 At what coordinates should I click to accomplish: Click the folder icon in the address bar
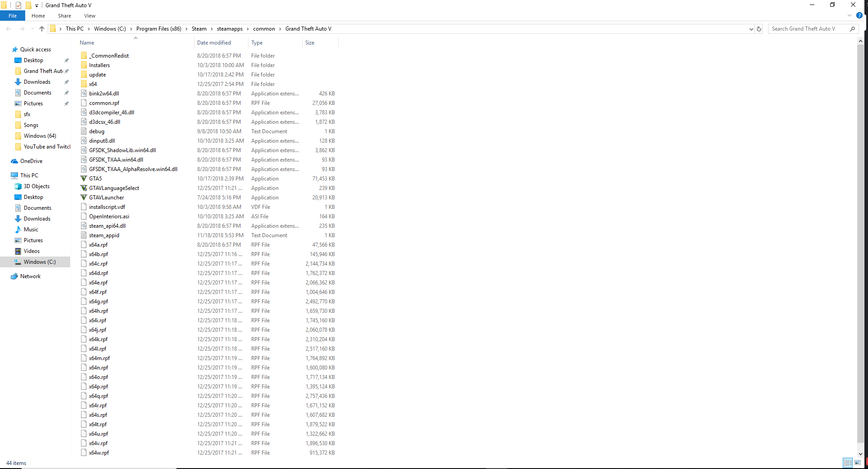click(x=54, y=28)
